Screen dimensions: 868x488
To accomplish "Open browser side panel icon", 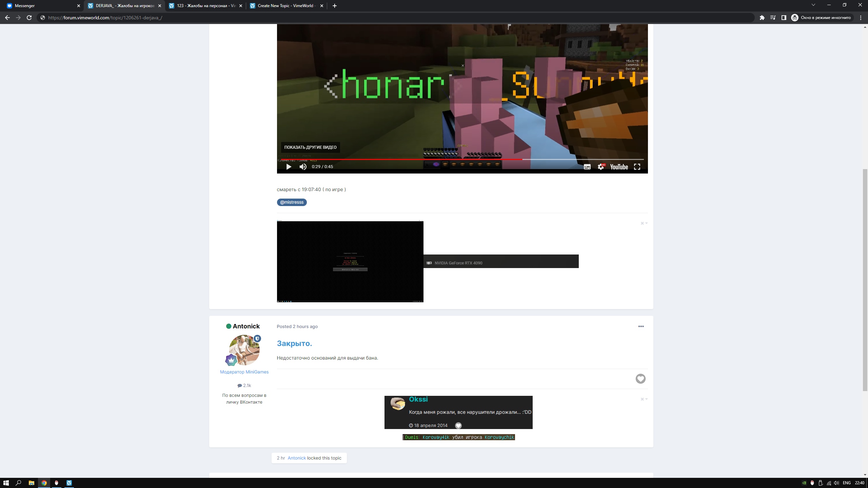I will (784, 18).
